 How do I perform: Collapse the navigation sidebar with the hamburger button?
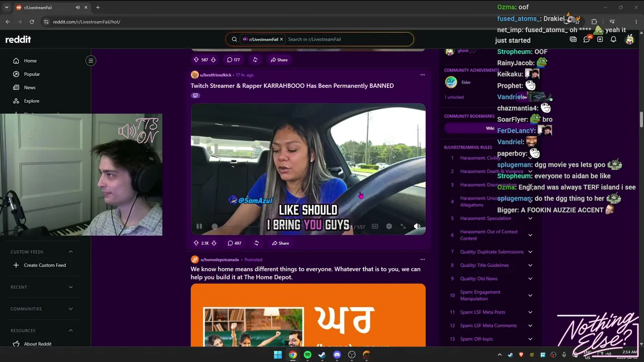click(91, 61)
